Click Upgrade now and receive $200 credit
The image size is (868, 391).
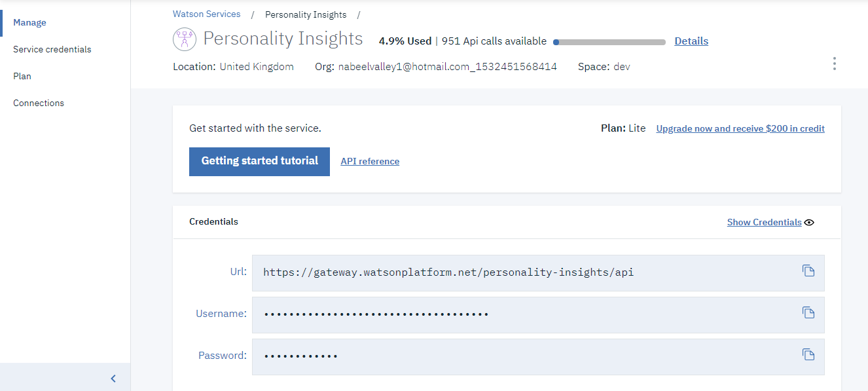(x=740, y=128)
